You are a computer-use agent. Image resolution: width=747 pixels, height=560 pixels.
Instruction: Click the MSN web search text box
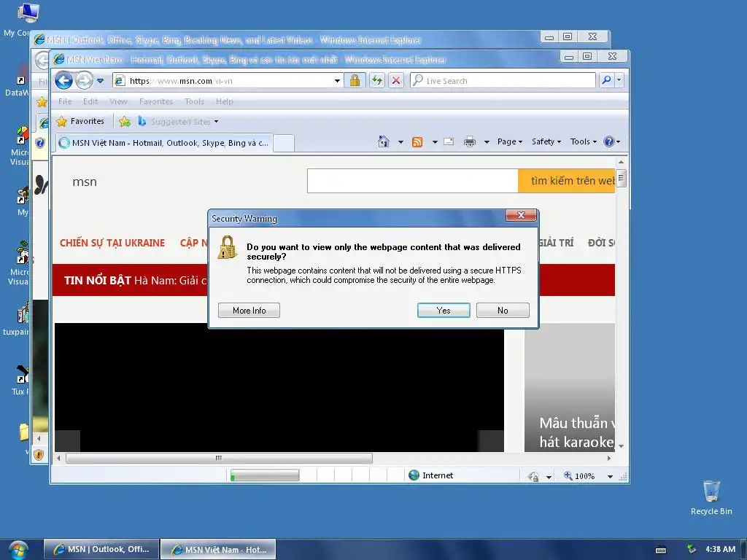(413, 181)
